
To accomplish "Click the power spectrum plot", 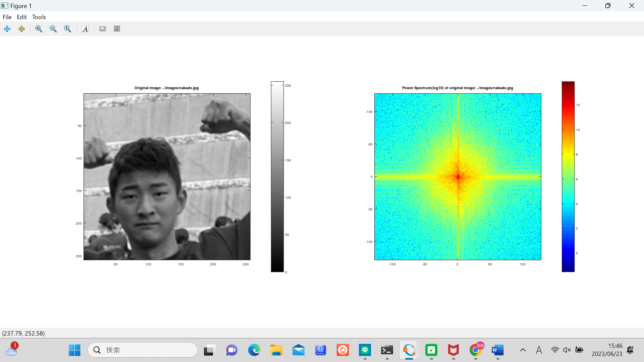I will [458, 177].
